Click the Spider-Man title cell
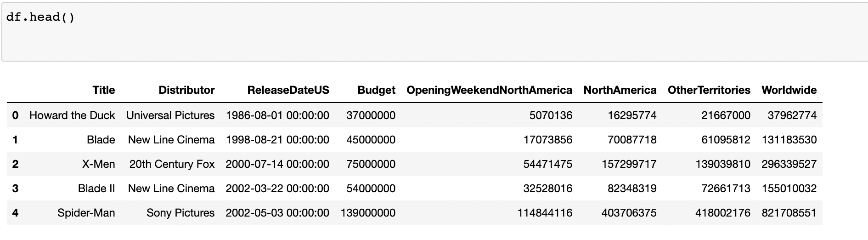Viewport: 868px width, 240px height. pos(86,213)
